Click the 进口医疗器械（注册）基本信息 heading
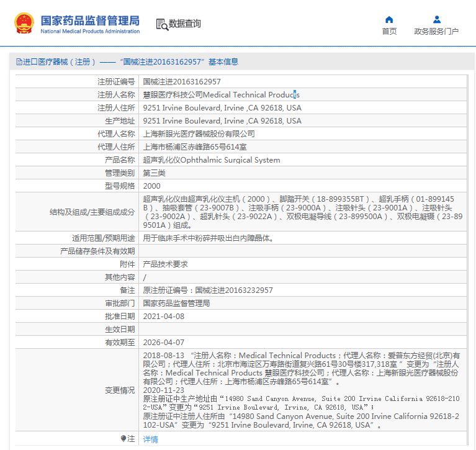 [x=127, y=62]
